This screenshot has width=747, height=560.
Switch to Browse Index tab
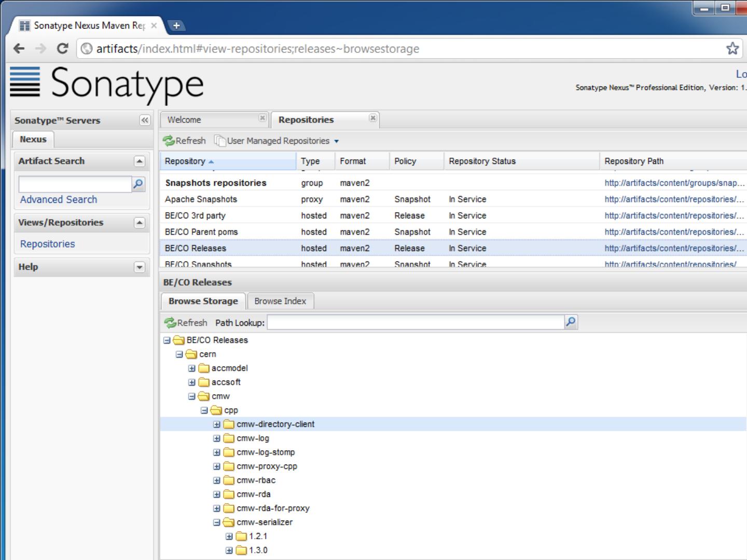(x=280, y=301)
